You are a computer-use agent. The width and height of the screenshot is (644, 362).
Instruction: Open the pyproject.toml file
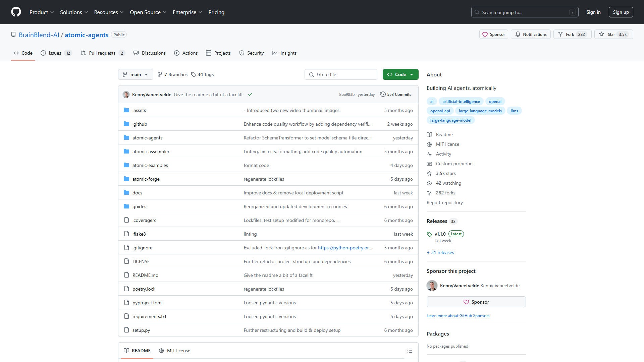click(x=147, y=303)
